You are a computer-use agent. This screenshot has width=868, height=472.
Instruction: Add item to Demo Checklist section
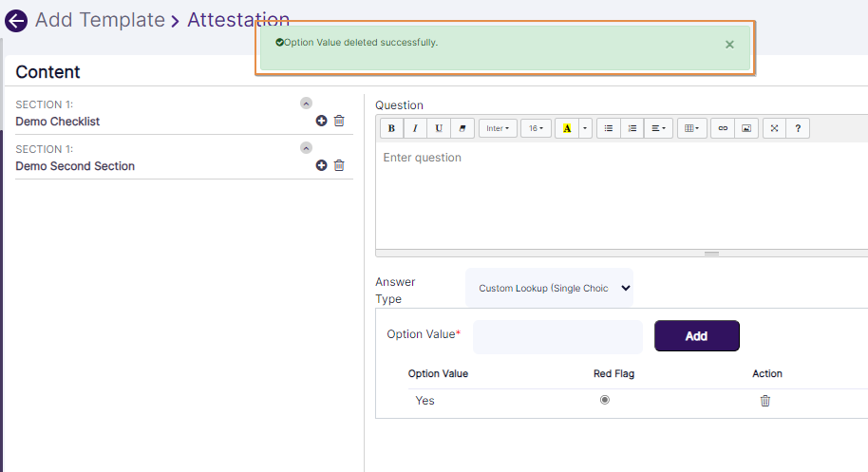pyautogui.click(x=321, y=121)
